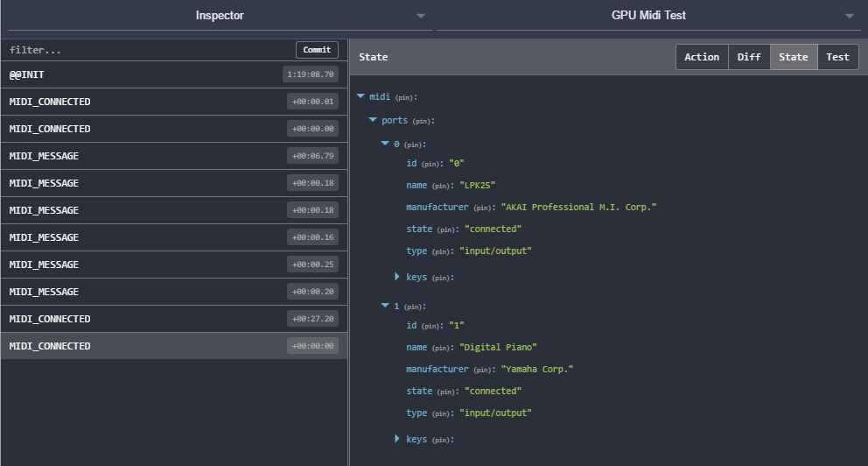Switch to the Action tab
The width and height of the screenshot is (868, 466).
click(702, 57)
